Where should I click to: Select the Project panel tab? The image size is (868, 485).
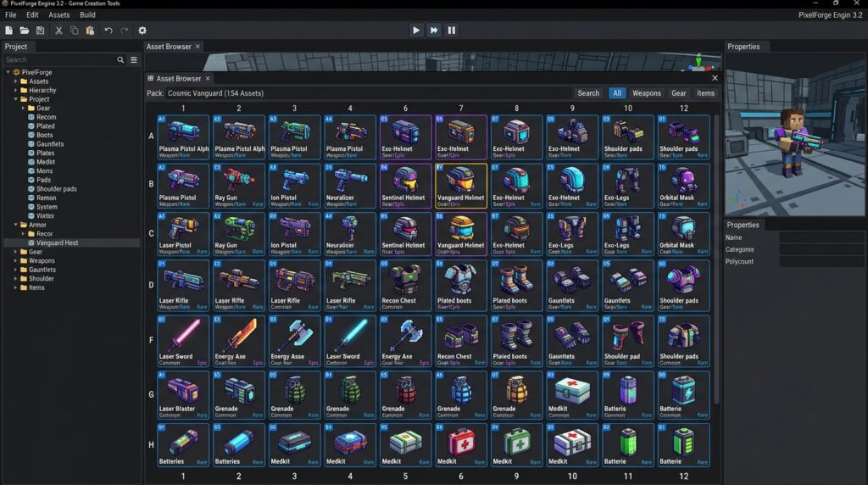pos(16,47)
